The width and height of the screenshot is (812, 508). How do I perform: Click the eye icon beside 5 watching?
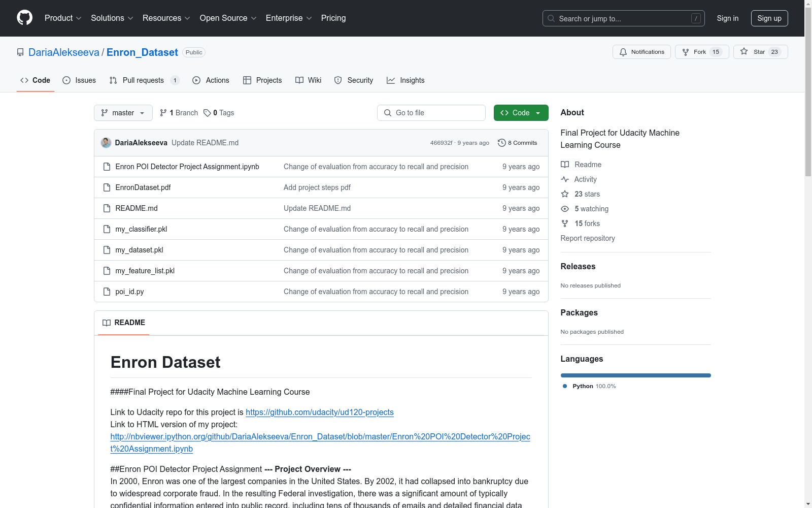pyautogui.click(x=565, y=209)
